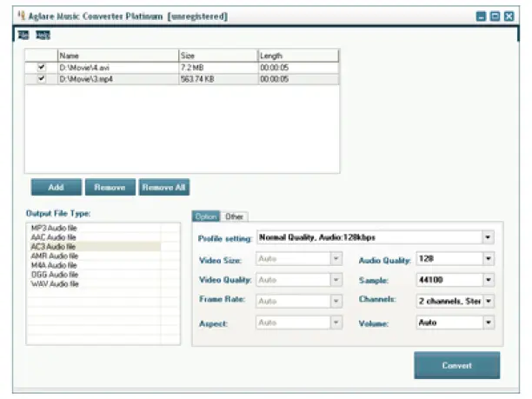Open the Help menu
Viewport: 532px width, 399px height.
pos(43,35)
